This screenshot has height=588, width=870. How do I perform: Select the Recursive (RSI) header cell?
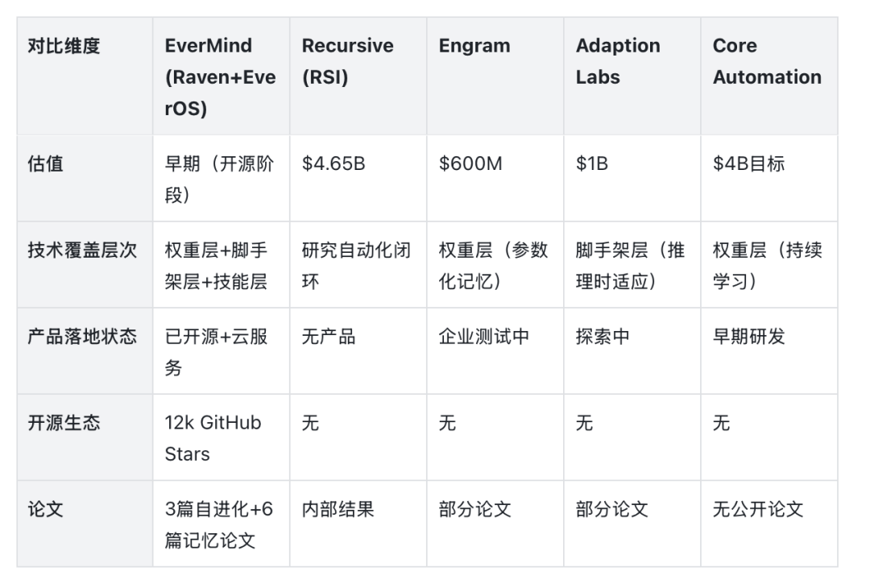[x=358, y=76]
